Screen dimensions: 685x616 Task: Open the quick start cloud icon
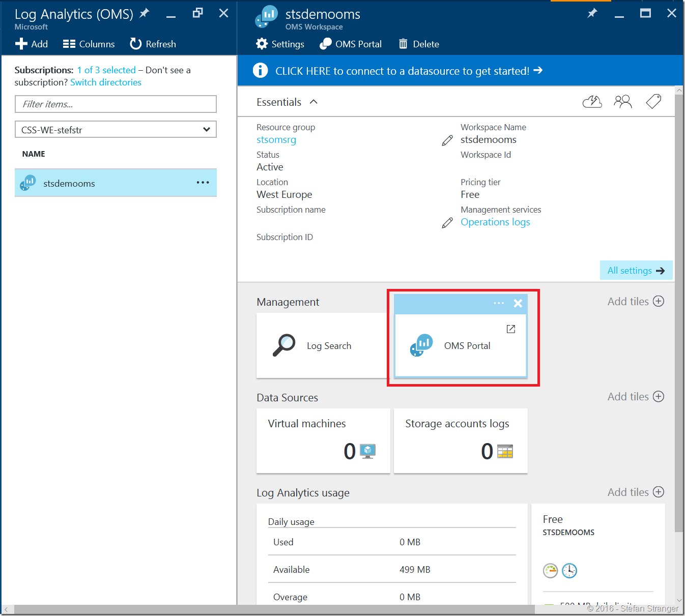[592, 102]
